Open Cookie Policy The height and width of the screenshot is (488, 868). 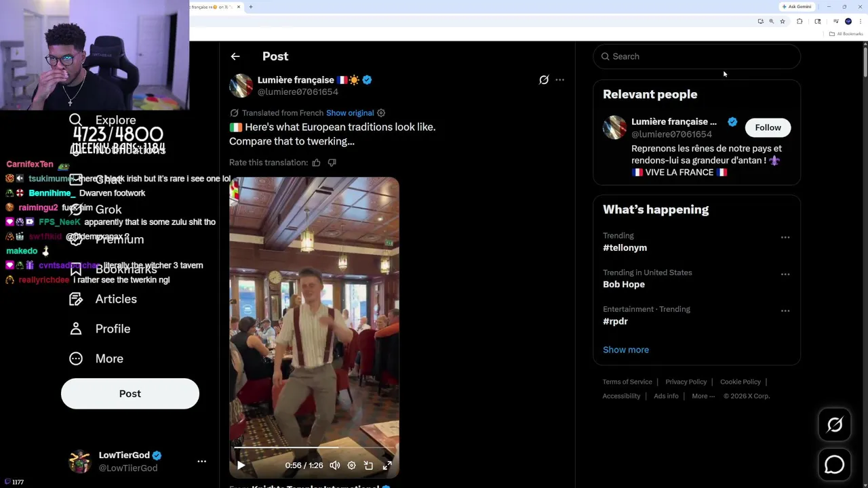point(741,382)
